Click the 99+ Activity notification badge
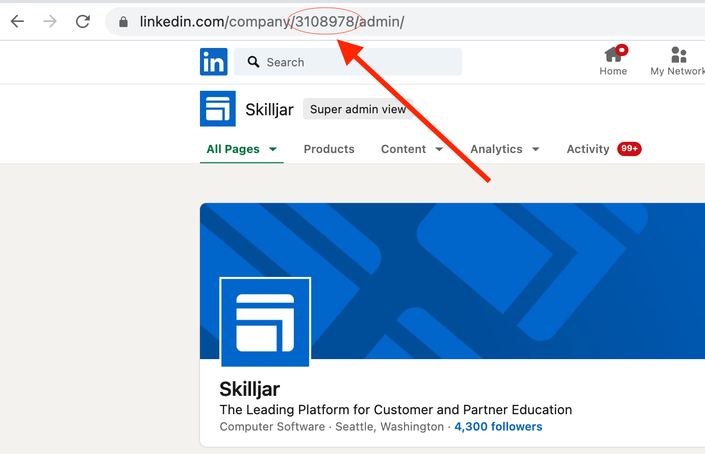The image size is (705, 454). tap(629, 149)
